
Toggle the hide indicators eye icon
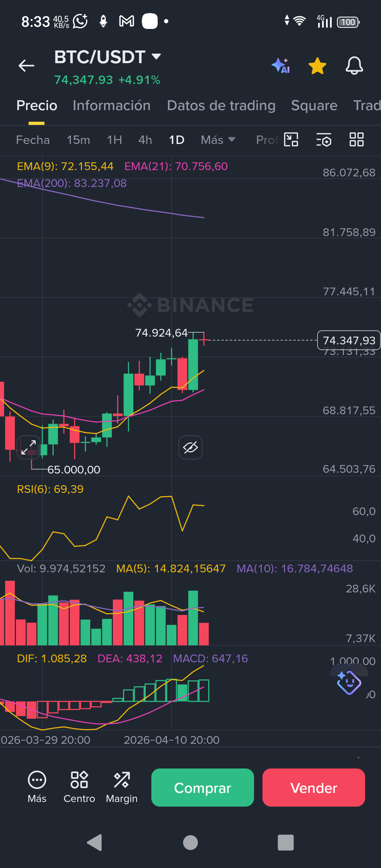pyautogui.click(x=190, y=447)
